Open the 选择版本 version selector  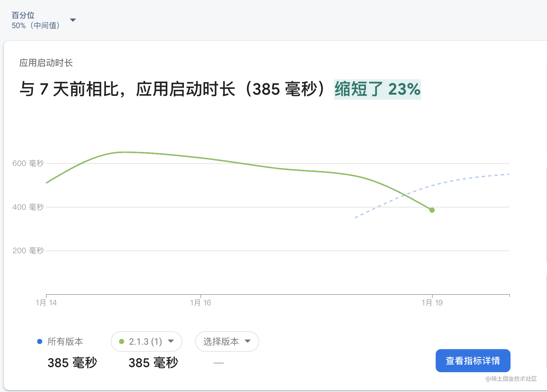(x=227, y=341)
